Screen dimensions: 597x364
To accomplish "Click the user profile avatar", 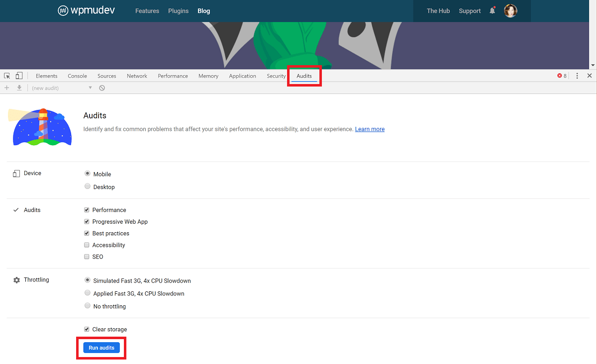I will pyautogui.click(x=510, y=10).
